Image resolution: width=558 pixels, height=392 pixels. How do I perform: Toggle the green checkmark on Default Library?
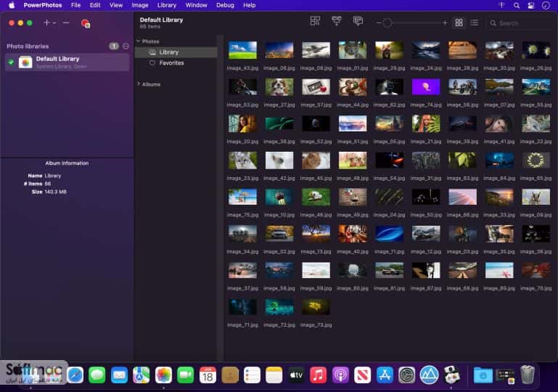coord(11,62)
